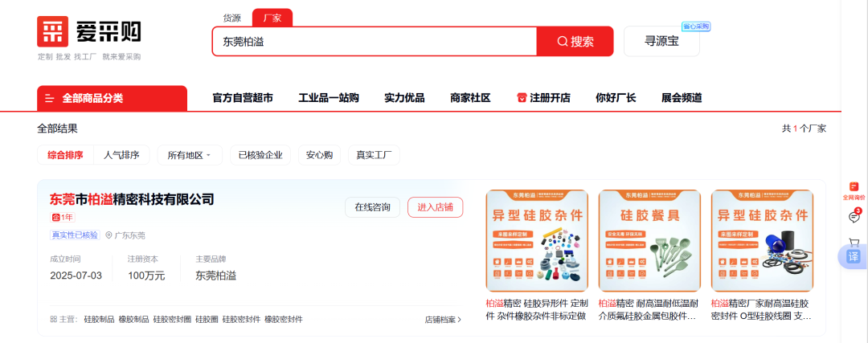Viewport: 868px width, 343px height.
Task: Click the 省心采购 badge above 寻源宝
Action: pyautogui.click(x=696, y=26)
